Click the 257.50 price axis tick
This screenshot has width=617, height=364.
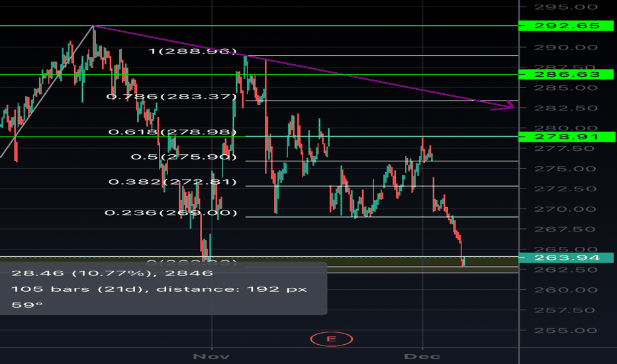click(566, 310)
